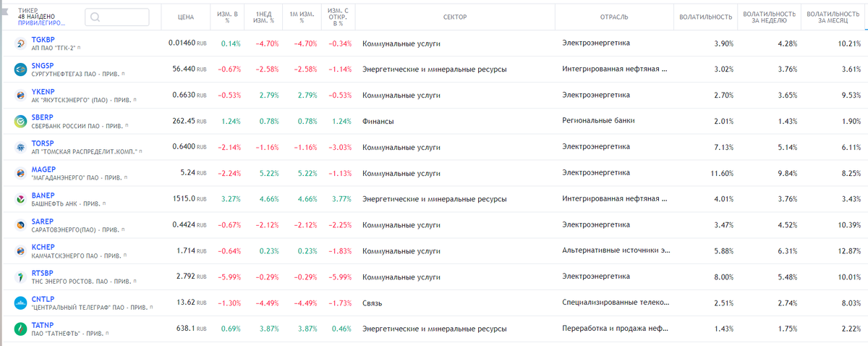Open the Региональные банки industry link

coord(598,121)
